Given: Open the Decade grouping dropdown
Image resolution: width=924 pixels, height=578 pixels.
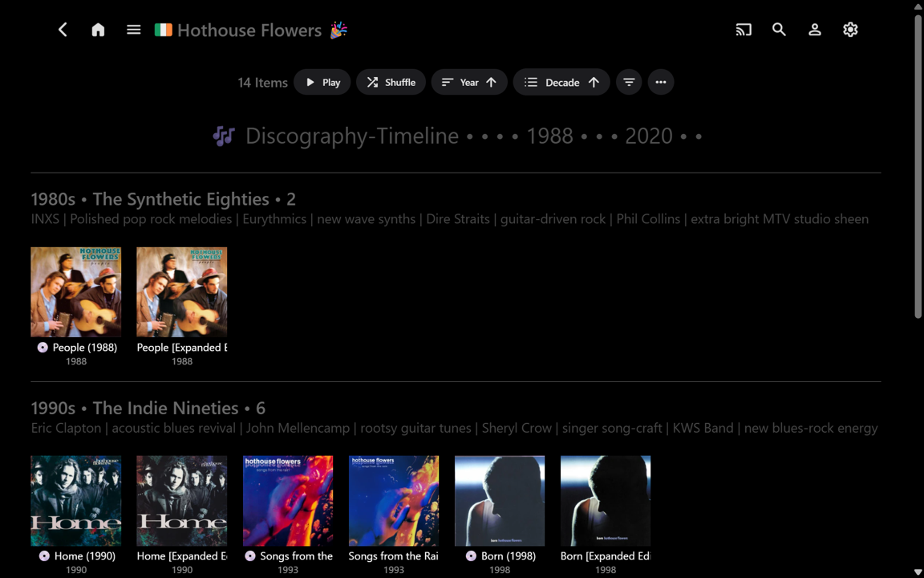Looking at the screenshot, I should click(x=561, y=82).
